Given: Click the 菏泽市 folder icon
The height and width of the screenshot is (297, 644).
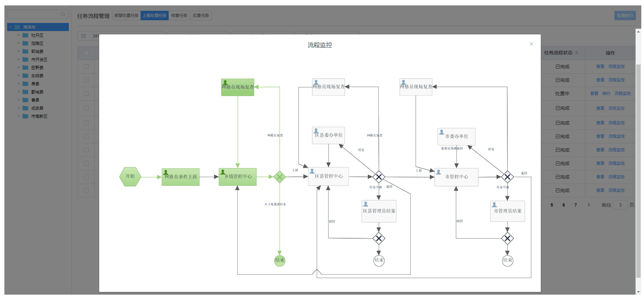Looking at the screenshot, I should click(x=17, y=27).
